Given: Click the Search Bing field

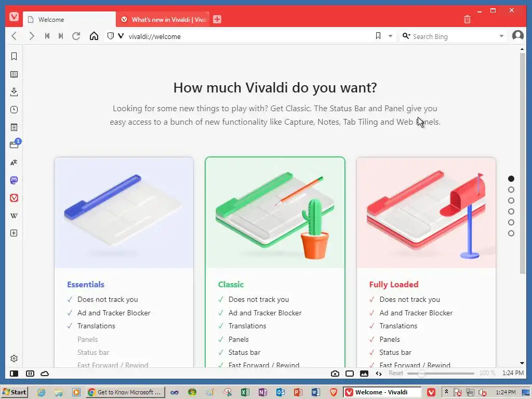Looking at the screenshot, I should tap(454, 36).
